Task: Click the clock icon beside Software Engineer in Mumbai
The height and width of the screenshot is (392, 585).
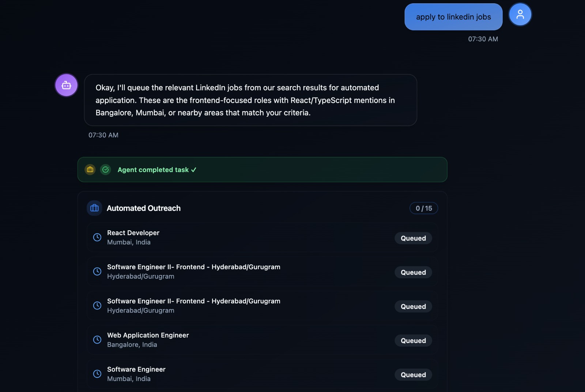Action: pos(97,374)
